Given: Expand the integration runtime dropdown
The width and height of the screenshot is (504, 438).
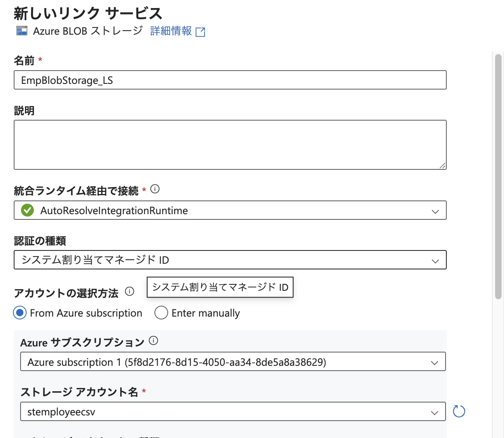Looking at the screenshot, I should (435, 211).
